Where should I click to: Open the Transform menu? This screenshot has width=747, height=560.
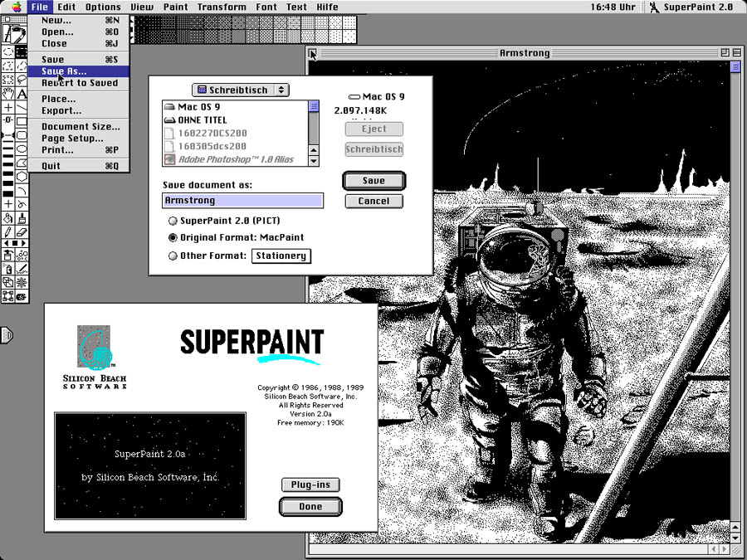222,7
